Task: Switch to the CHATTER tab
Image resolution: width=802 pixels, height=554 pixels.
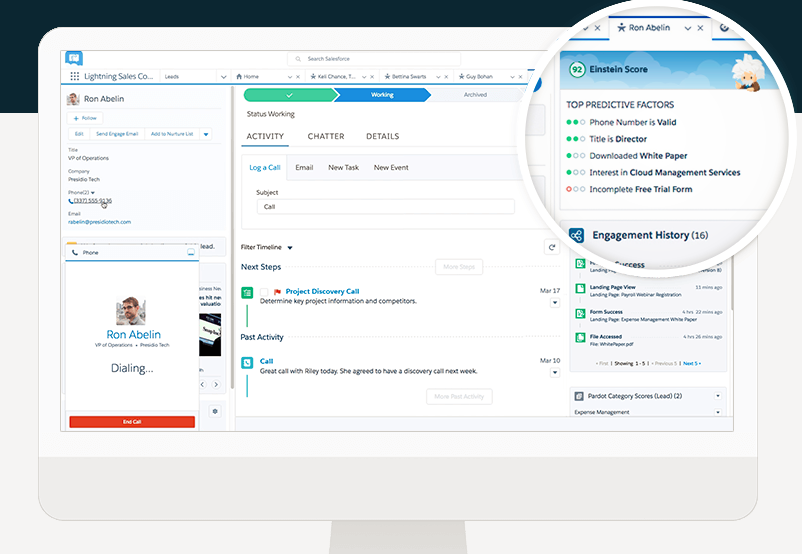Action: [x=326, y=137]
